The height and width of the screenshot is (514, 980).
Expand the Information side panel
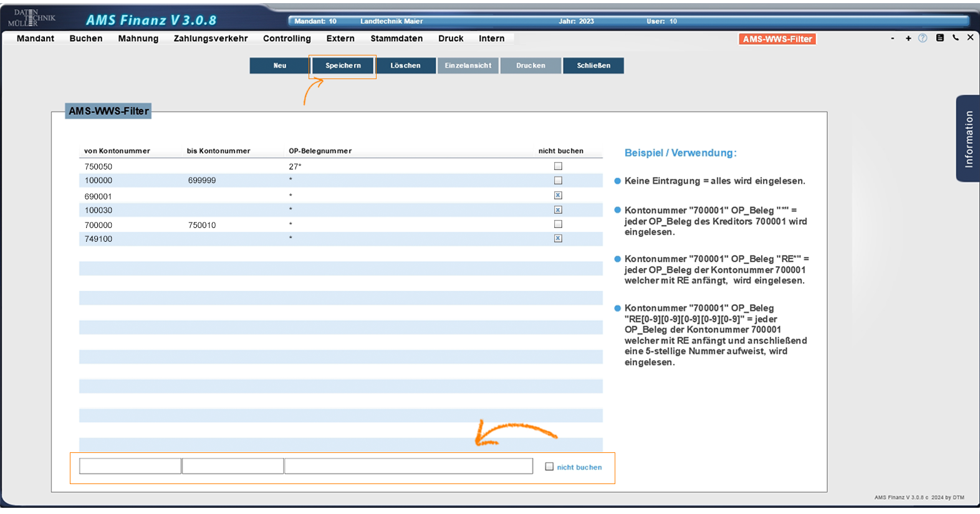coord(968,138)
